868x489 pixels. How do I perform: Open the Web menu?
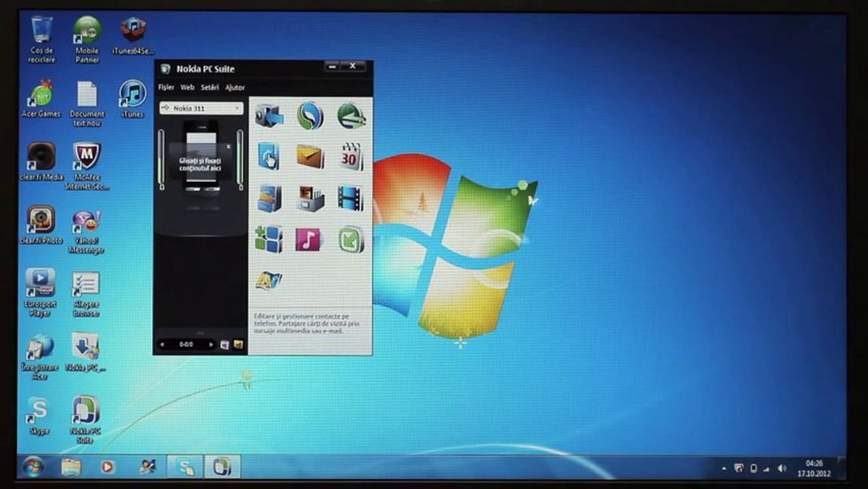coord(187,88)
